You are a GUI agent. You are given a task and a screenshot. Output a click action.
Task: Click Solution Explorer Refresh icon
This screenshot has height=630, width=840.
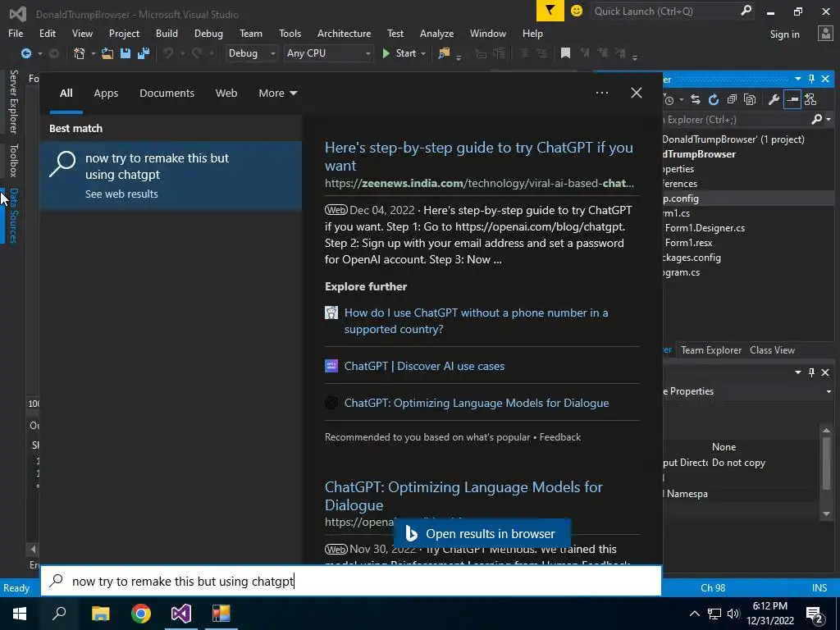[x=714, y=99]
